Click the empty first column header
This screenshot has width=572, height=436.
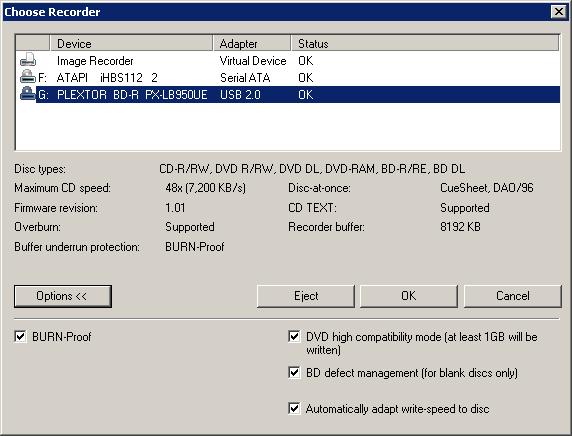[x=33, y=43]
